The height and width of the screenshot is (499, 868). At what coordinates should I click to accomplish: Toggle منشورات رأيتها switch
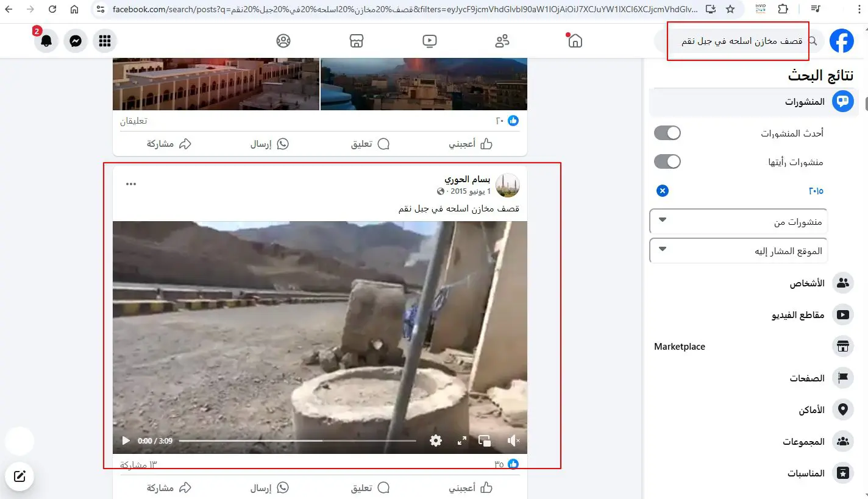(x=667, y=161)
